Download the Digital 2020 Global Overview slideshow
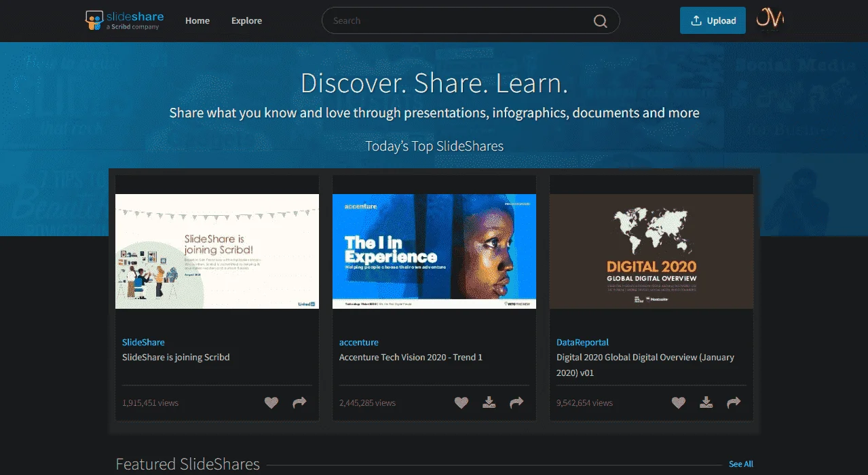Viewport: 868px width, 475px height. pos(706,402)
